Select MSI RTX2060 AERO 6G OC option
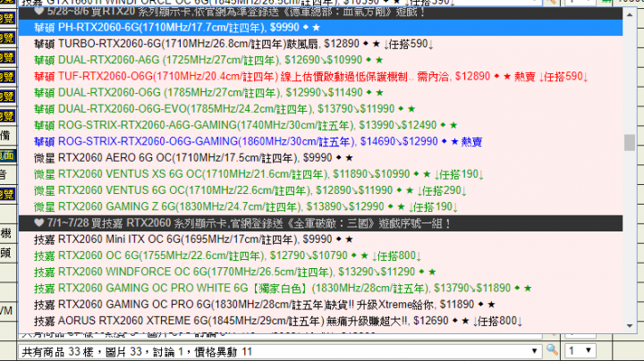The height and width of the screenshot is (361, 644). (x=320, y=158)
